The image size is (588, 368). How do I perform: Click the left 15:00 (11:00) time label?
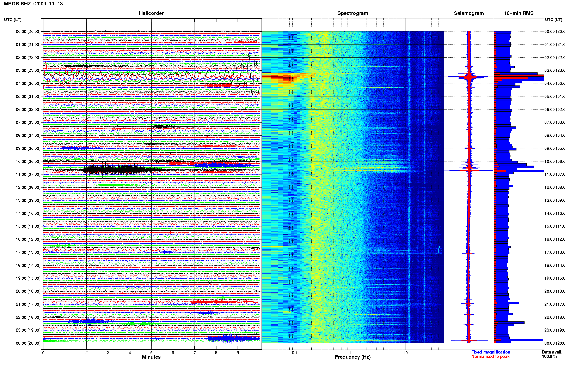coord(28,226)
